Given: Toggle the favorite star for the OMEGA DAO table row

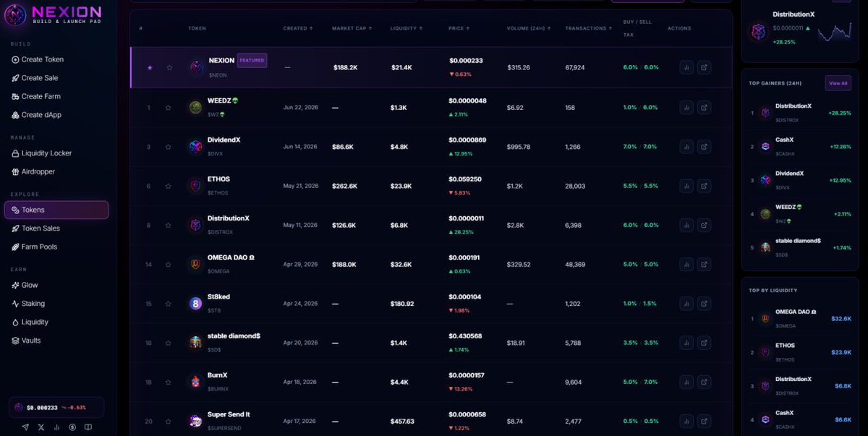Looking at the screenshot, I should (168, 264).
